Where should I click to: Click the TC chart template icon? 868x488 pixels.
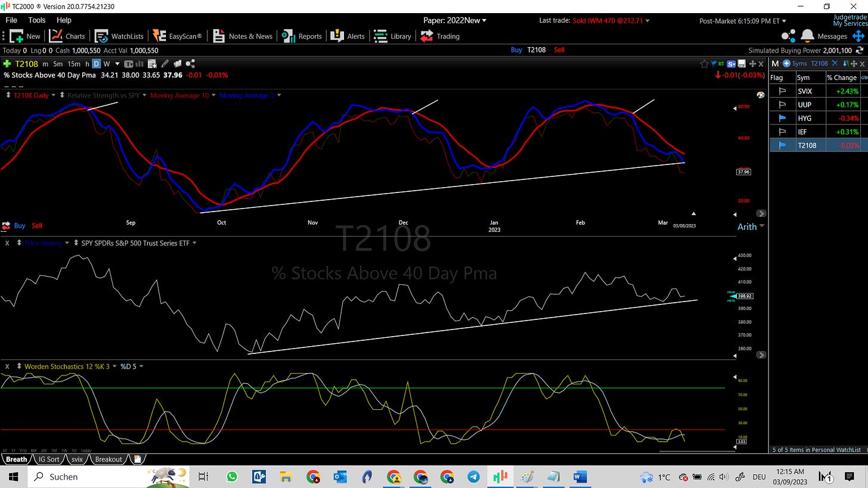tap(128, 64)
